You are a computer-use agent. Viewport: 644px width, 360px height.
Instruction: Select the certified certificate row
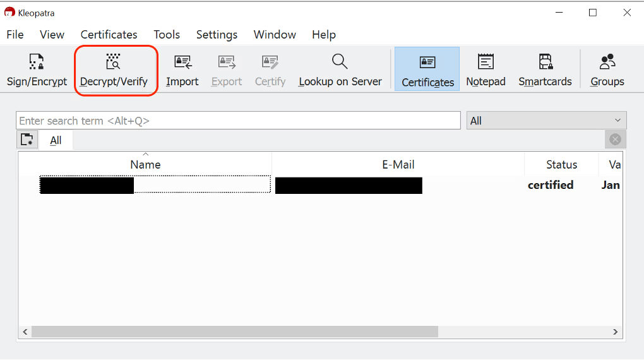point(320,185)
